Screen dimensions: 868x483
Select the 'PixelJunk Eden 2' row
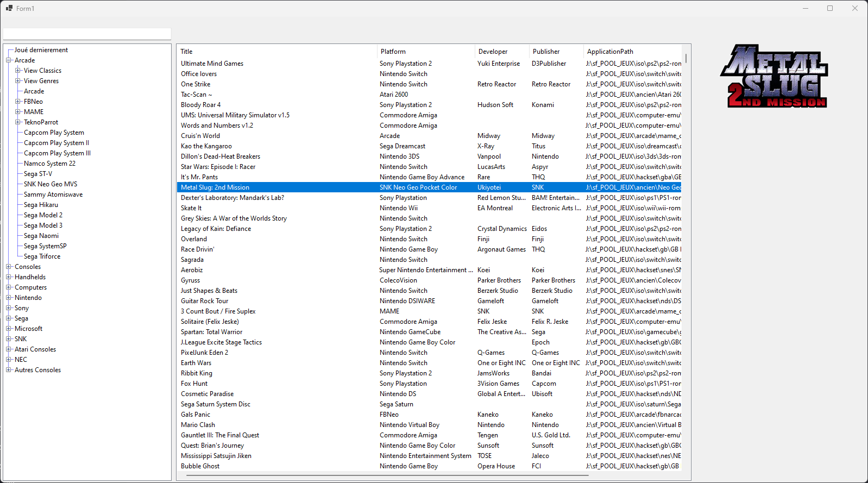tap(429, 353)
